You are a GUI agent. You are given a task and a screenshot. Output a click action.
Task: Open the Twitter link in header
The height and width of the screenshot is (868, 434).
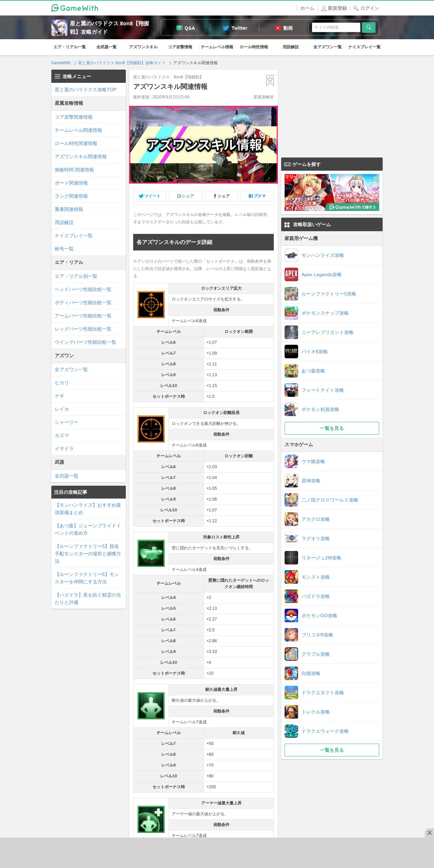[235, 28]
